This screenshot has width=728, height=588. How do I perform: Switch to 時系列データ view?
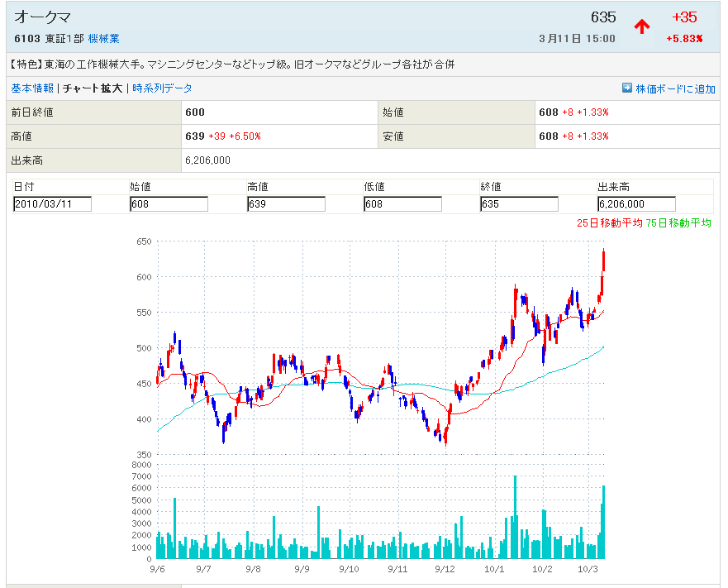(x=162, y=88)
